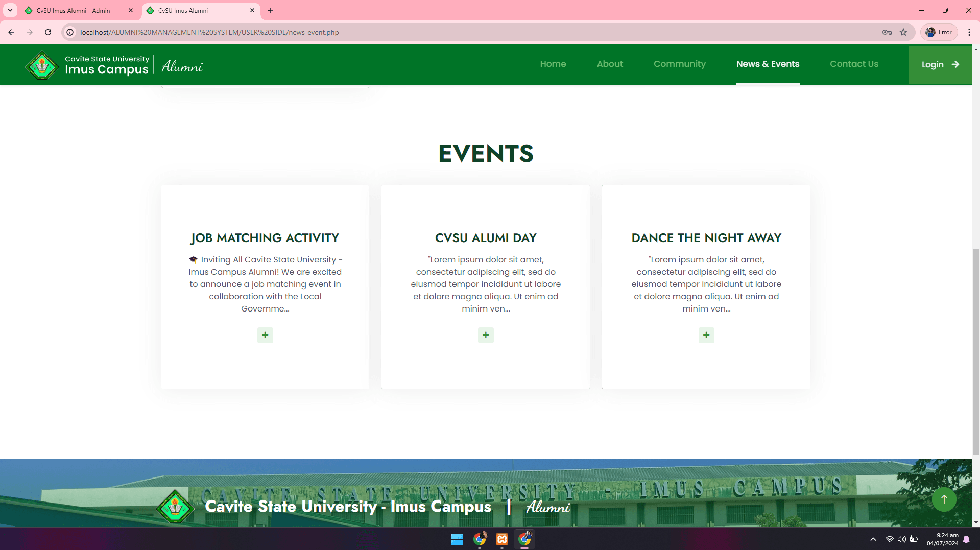
Task: Bookmark the page using the star icon
Action: [903, 32]
